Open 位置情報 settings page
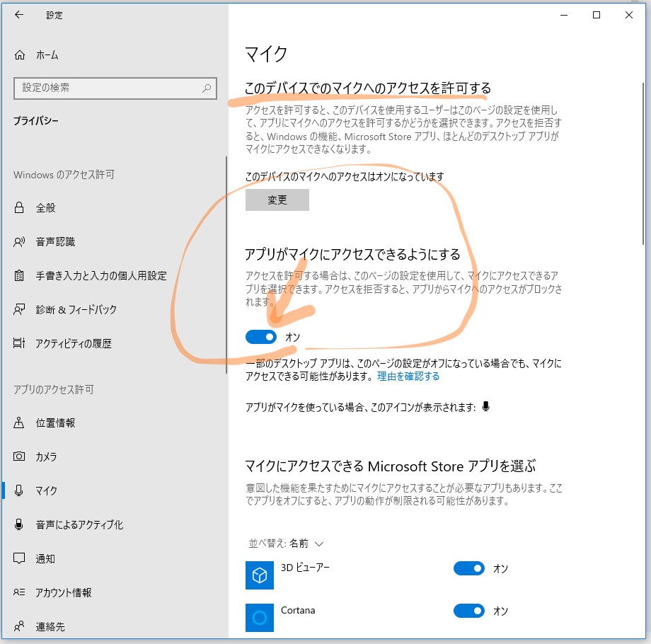This screenshot has height=644, width=651. click(115, 422)
